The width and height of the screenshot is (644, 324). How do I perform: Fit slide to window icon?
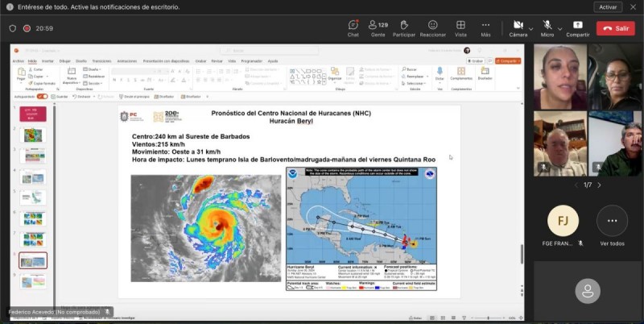tap(520, 318)
